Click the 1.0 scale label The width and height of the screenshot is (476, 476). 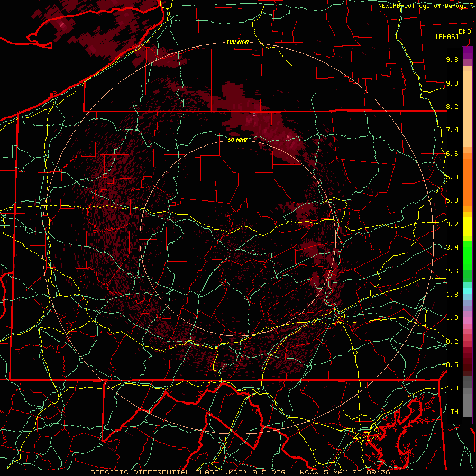(x=452, y=318)
